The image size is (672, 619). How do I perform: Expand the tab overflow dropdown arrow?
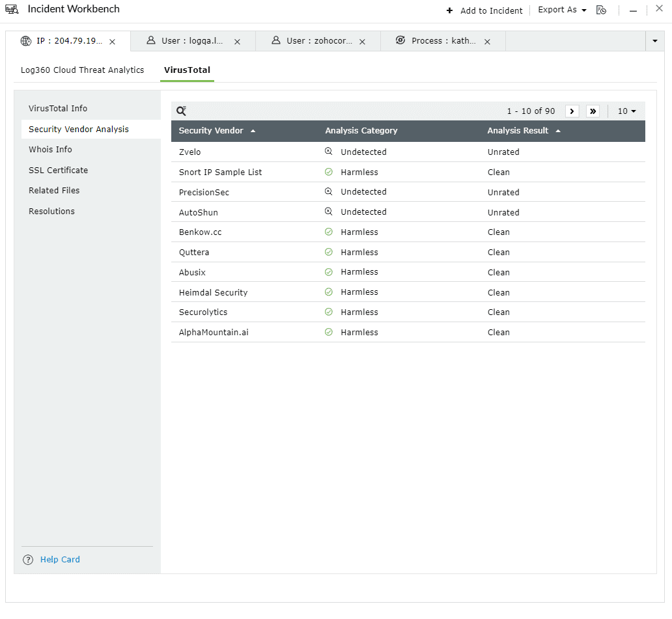[654, 41]
